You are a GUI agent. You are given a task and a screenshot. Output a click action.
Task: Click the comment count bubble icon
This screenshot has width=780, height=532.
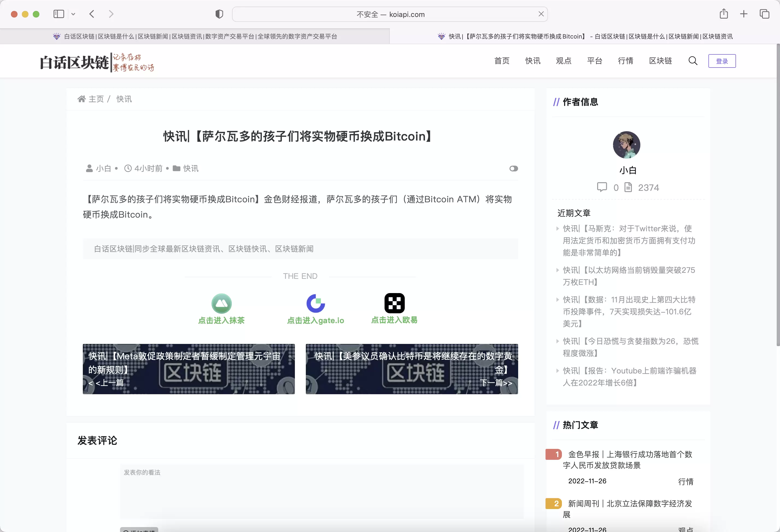pyautogui.click(x=602, y=187)
